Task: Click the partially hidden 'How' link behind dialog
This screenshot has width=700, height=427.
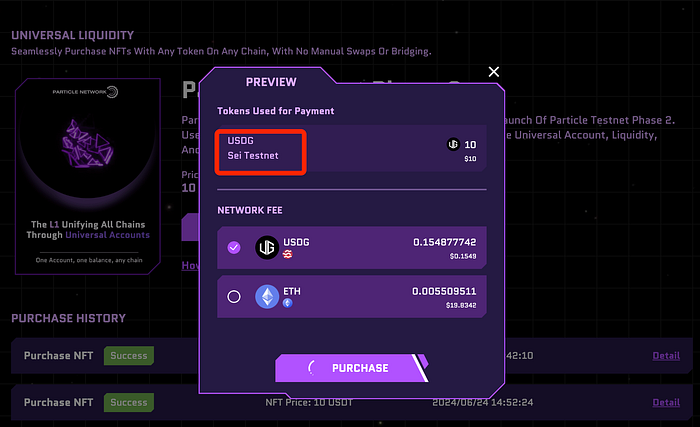Action: tap(189, 265)
